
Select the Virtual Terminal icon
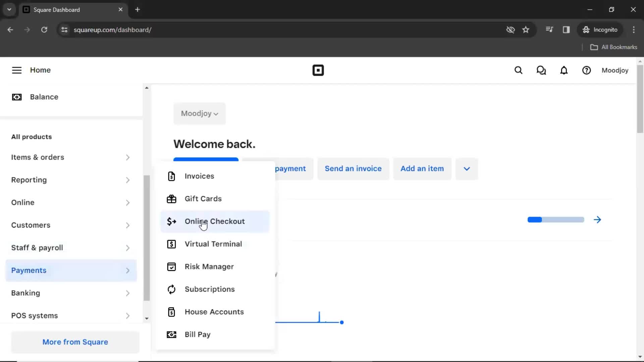tap(172, 244)
